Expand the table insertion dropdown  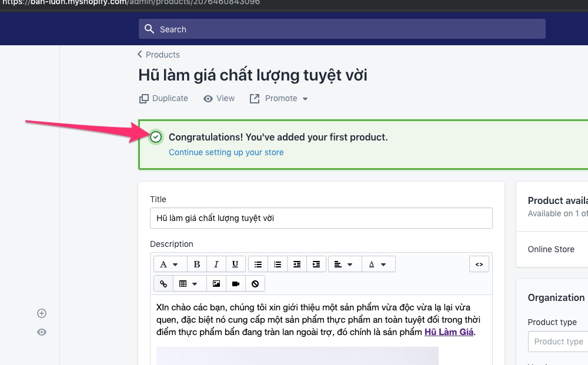coord(189,283)
